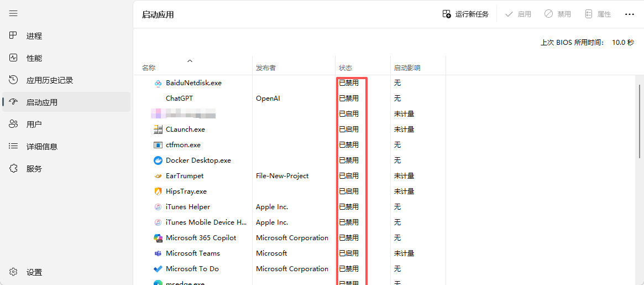The width and height of the screenshot is (644, 285).
Task: Go to the 服务 (Services) page
Action: [x=34, y=169]
